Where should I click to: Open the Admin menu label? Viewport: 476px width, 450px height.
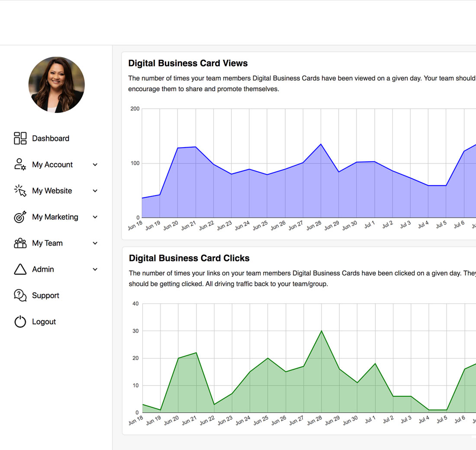[43, 269]
